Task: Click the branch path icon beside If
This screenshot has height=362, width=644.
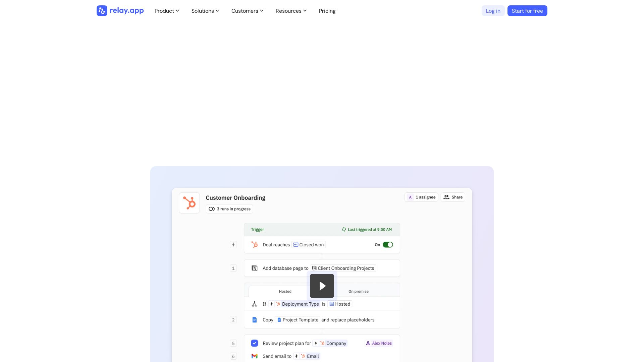Action: point(255,304)
